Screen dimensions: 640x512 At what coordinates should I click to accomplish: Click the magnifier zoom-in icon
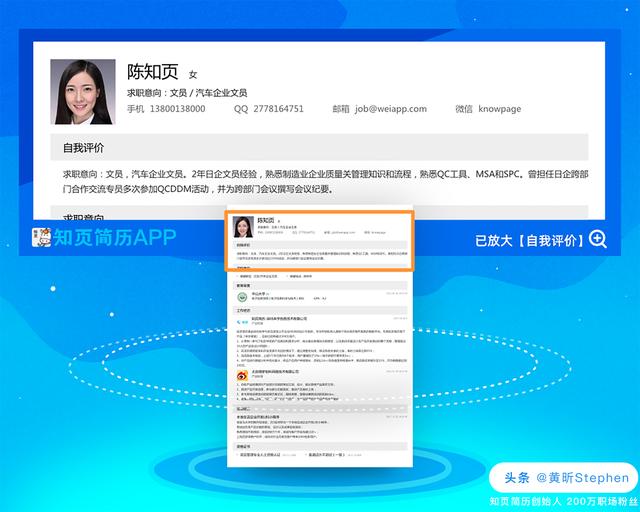tap(598, 239)
